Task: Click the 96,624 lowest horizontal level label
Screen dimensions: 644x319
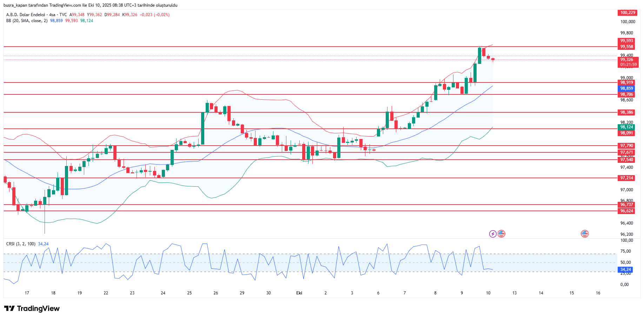Action: tap(626, 211)
